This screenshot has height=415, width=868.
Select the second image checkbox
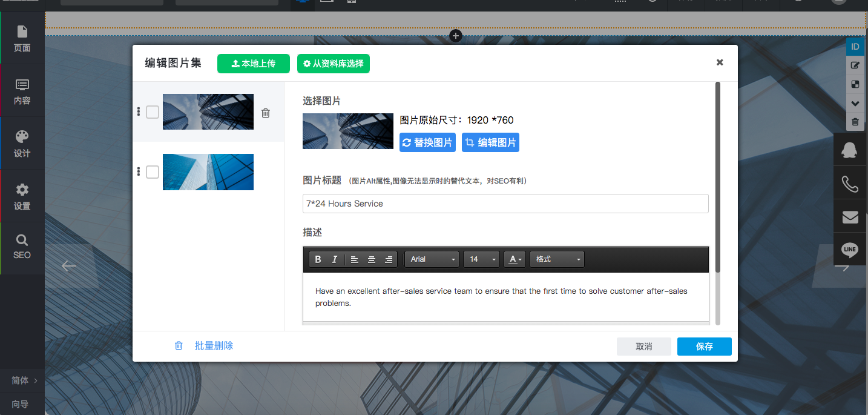pos(153,172)
